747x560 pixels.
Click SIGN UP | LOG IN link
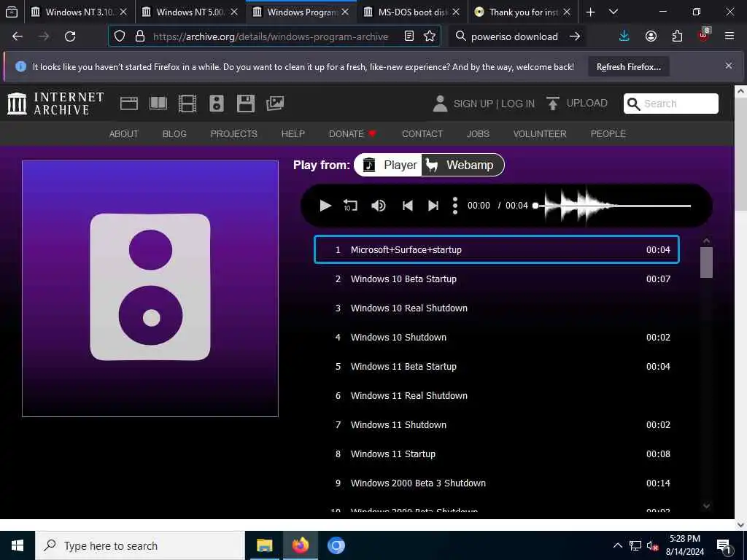494,104
